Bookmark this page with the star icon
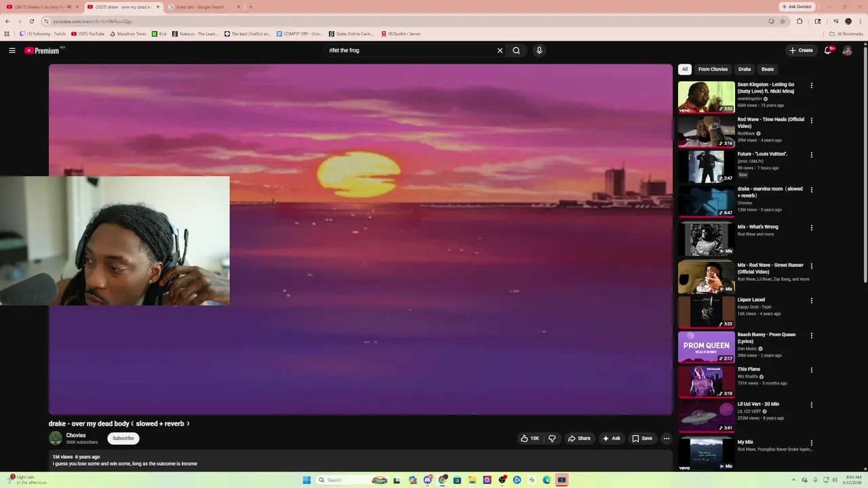 pos(783,21)
